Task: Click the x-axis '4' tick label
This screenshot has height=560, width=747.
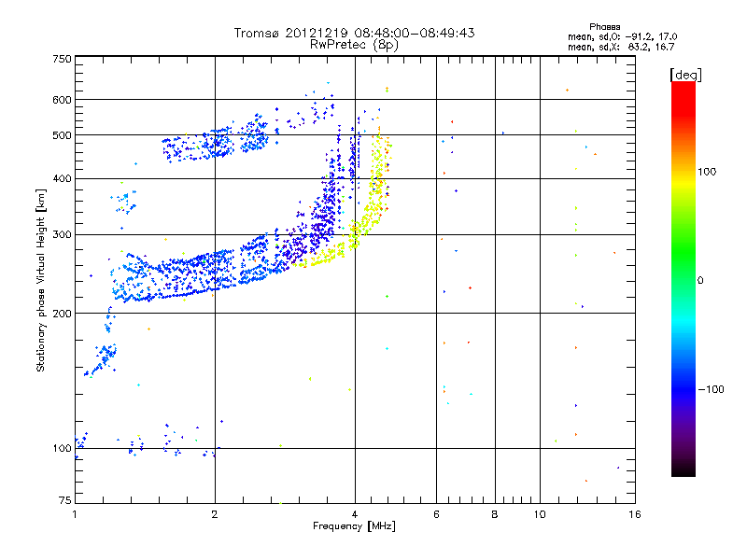Action: (x=355, y=514)
